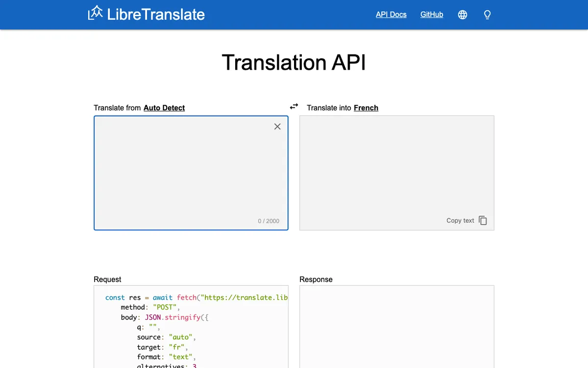The height and width of the screenshot is (368, 588).
Task: Click the code line format: "text"
Action: (x=167, y=357)
